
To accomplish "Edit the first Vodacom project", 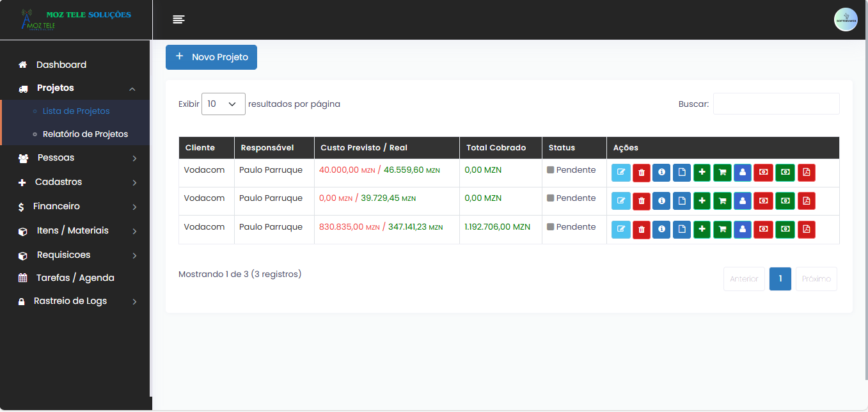I will pyautogui.click(x=620, y=172).
